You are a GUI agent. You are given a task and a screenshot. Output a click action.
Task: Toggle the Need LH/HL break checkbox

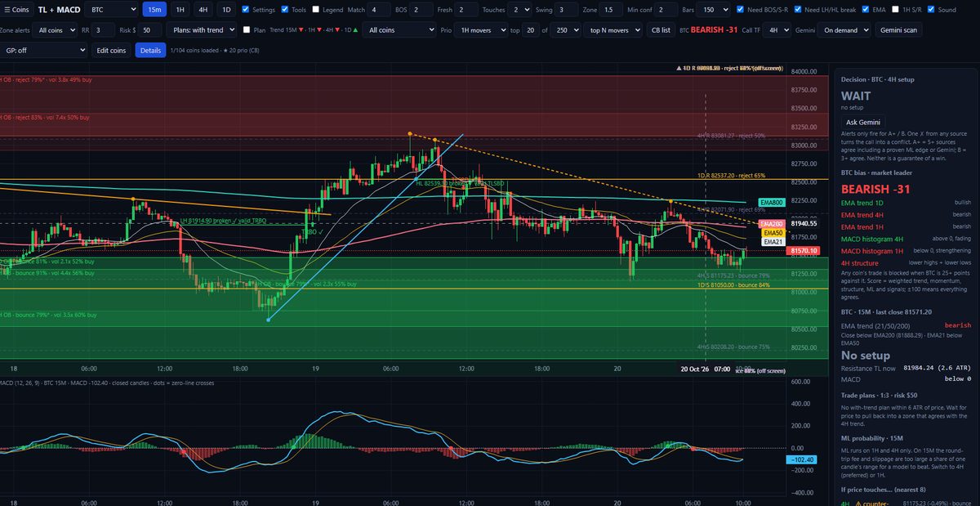click(x=796, y=10)
